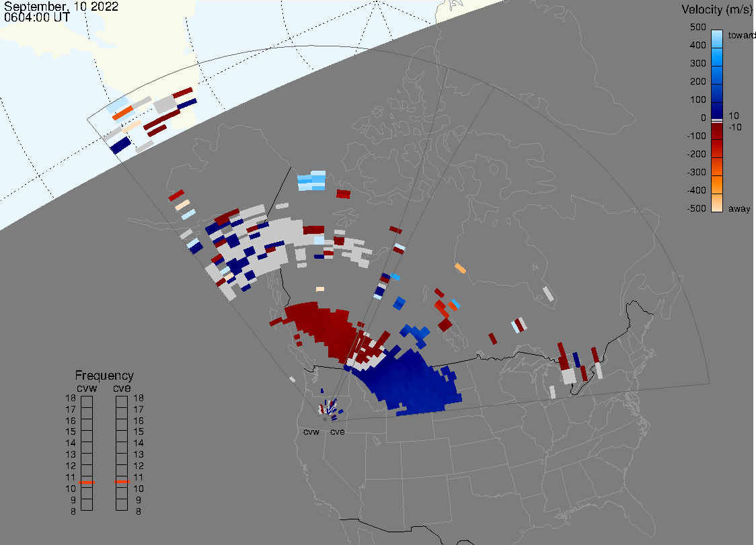The height and width of the screenshot is (545, 756).
Task: Click the 18 label beside cvw frequency bar
Action: point(71,398)
